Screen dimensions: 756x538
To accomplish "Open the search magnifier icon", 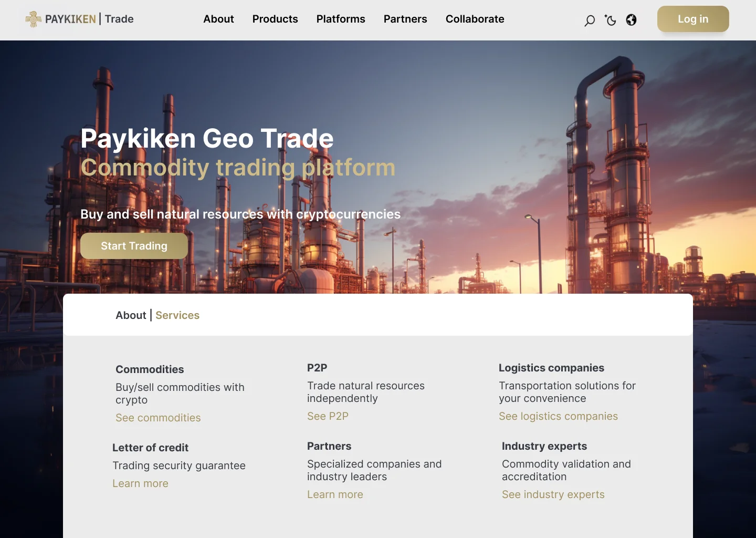I will coord(590,20).
